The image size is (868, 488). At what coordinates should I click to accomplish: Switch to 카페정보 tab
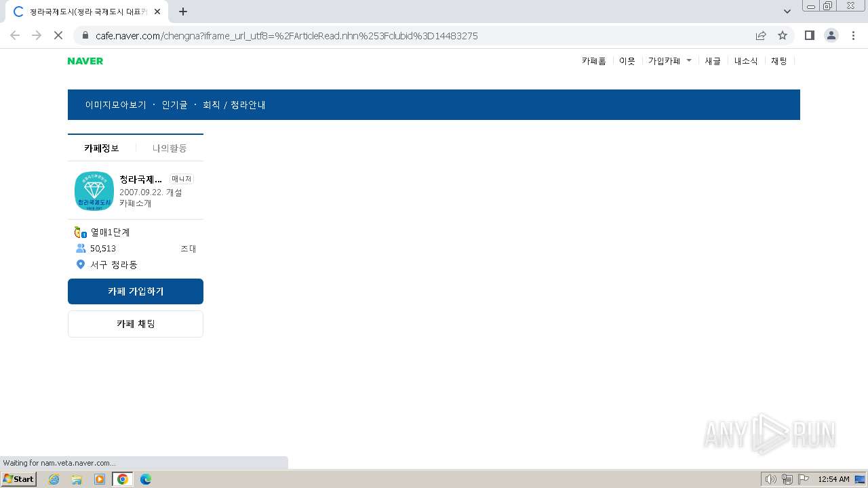coord(102,148)
